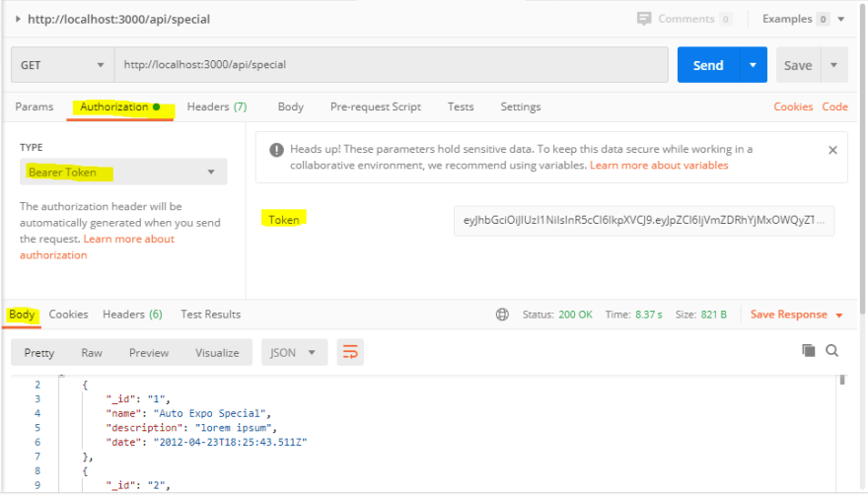Open the GET method dropdown
This screenshot has height=495, width=868.
click(x=62, y=65)
